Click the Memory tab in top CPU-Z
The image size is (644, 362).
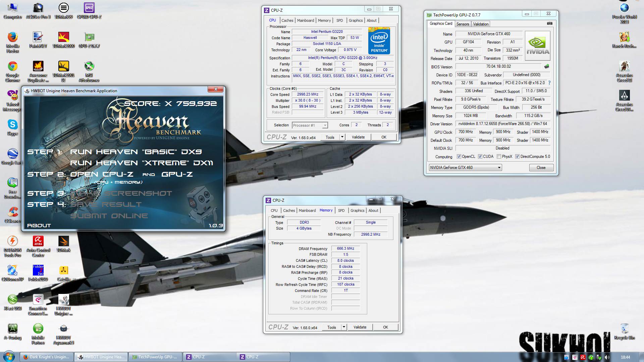click(324, 20)
